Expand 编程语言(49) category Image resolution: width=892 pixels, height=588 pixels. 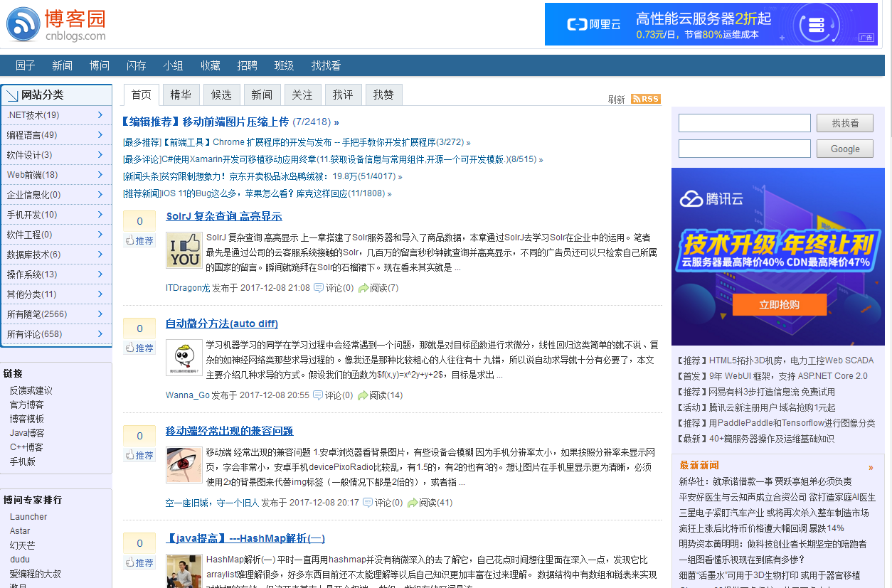coord(56,135)
